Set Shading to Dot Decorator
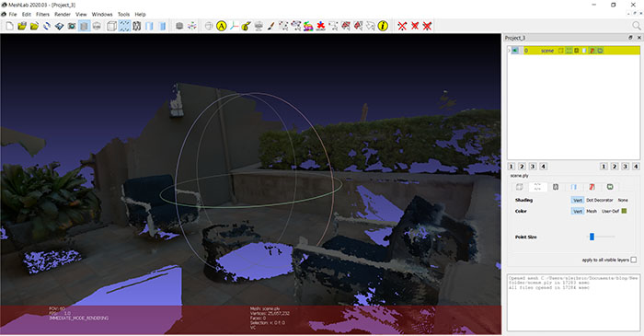 [x=599, y=200]
